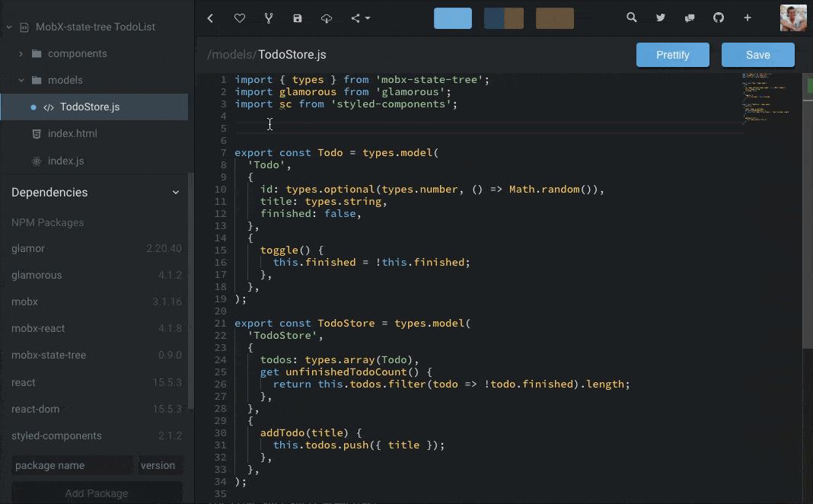Open search using the magnifier icon
This screenshot has height=504, width=813.
(x=631, y=17)
